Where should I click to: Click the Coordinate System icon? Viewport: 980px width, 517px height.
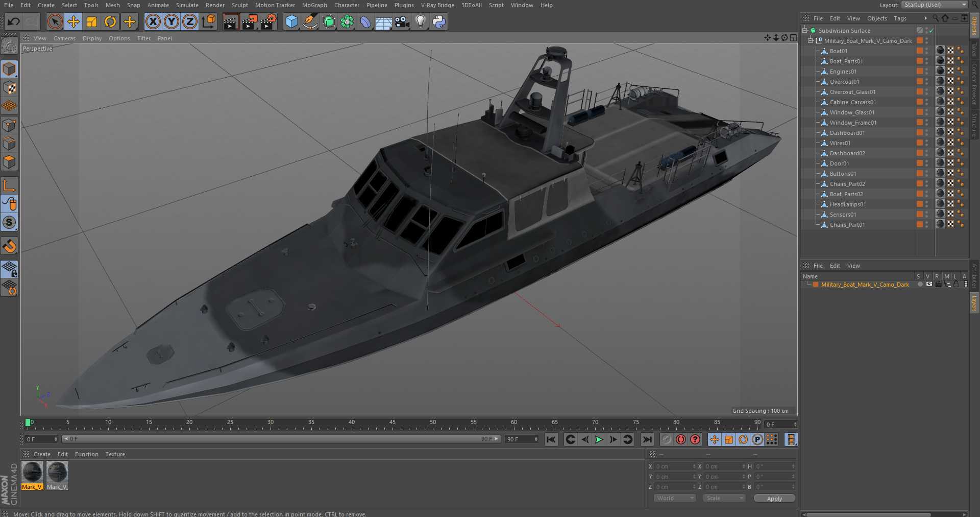[209, 21]
